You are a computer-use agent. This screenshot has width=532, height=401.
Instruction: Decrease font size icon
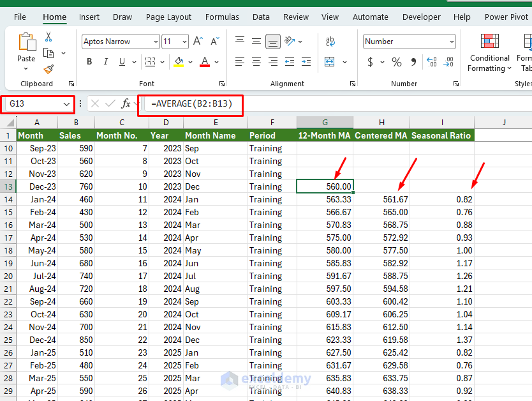click(215, 42)
